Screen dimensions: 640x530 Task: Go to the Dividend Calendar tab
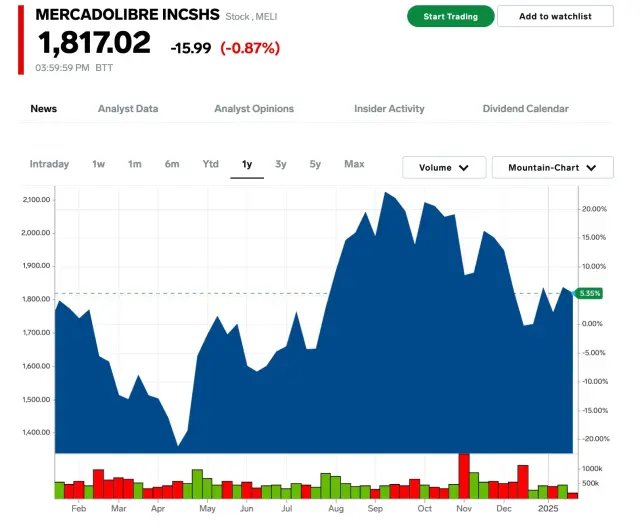[x=525, y=109]
